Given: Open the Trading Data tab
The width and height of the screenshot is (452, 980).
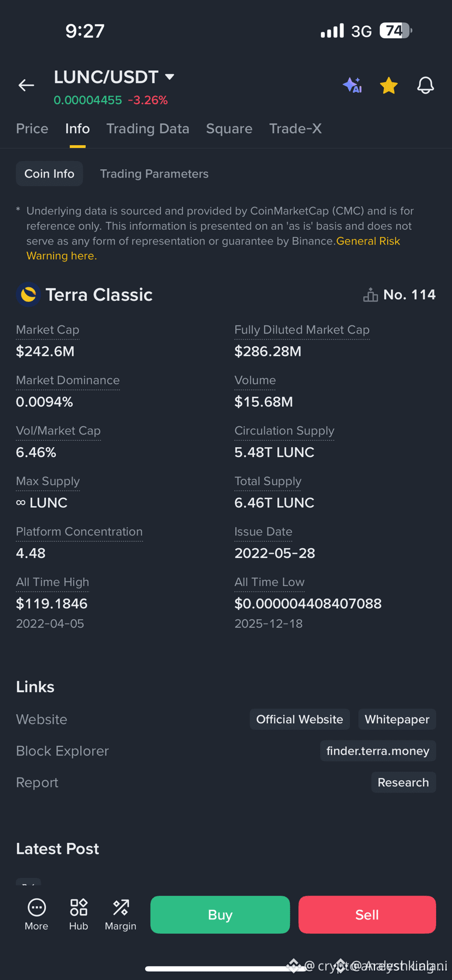Looking at the screenshot, I should click(x=147, y=129).
